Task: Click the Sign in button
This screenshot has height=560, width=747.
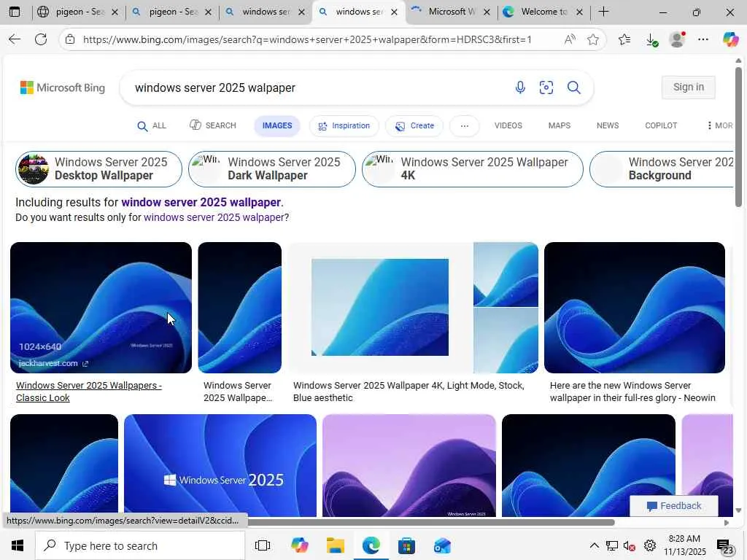Action: [x=688, y=87]
